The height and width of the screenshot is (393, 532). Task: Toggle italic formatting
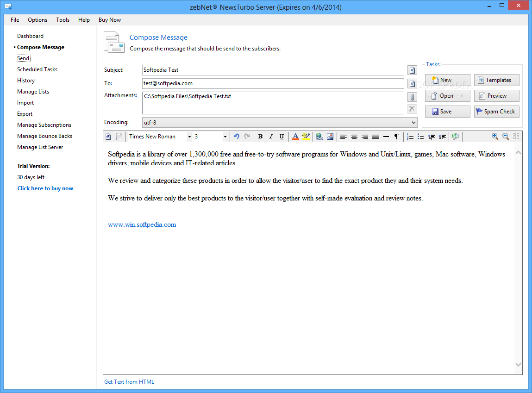[271, 137]
